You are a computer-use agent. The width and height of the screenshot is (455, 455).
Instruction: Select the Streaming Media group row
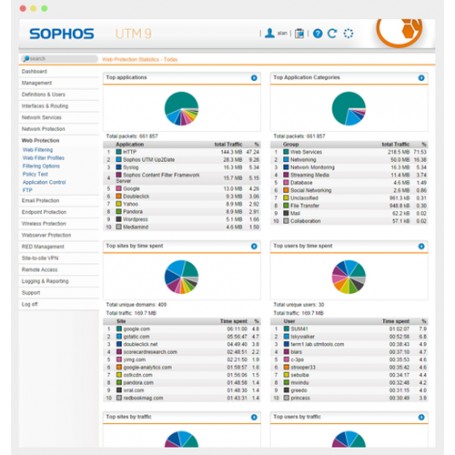click(x=349, y=175)
